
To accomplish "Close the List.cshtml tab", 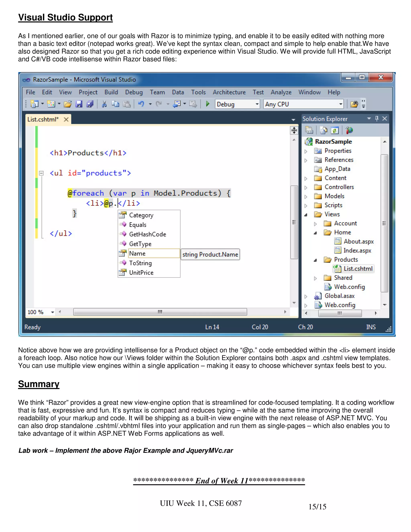I will click(66, 120).
